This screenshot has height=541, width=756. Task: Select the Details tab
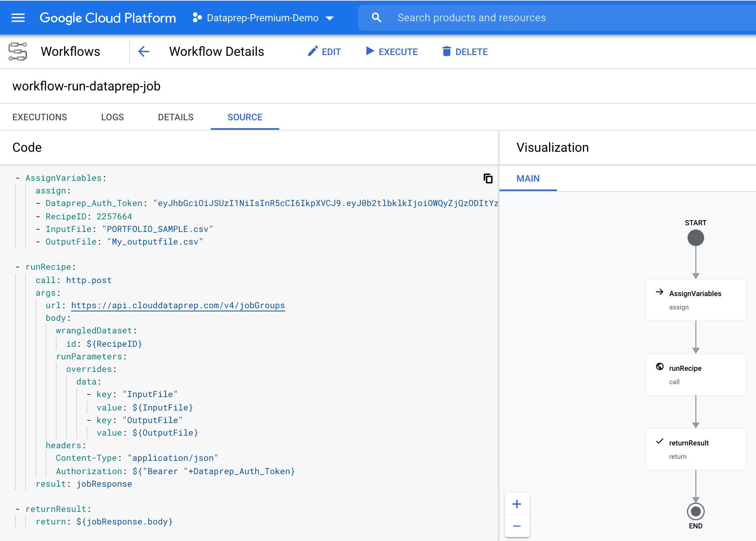[x=175, y=117]
